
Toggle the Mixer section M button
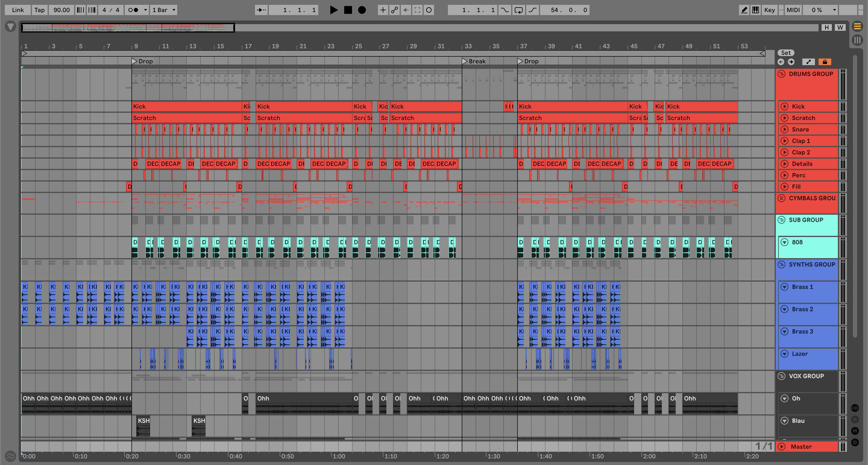coord(855,431)
